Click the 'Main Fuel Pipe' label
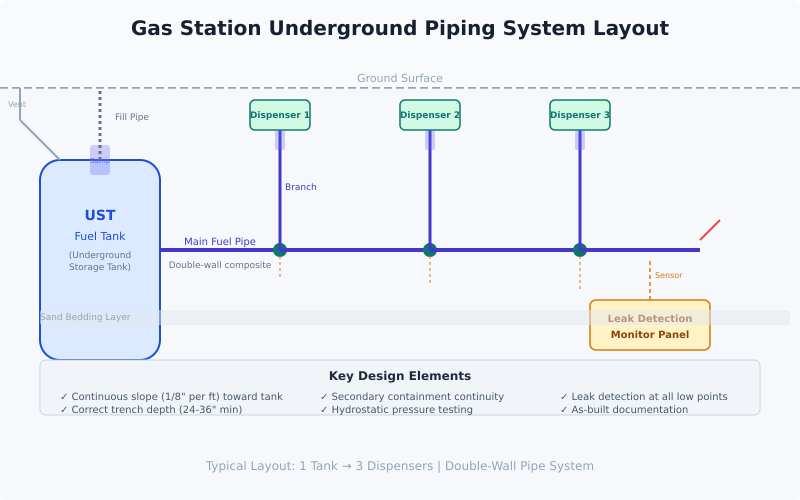This screenshot has width=800, height=500. (220, 241)
